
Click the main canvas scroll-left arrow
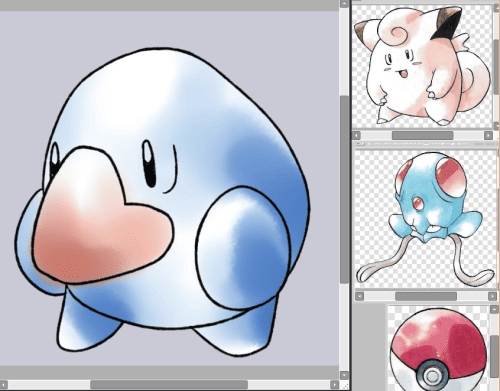(x=4, y=385)
